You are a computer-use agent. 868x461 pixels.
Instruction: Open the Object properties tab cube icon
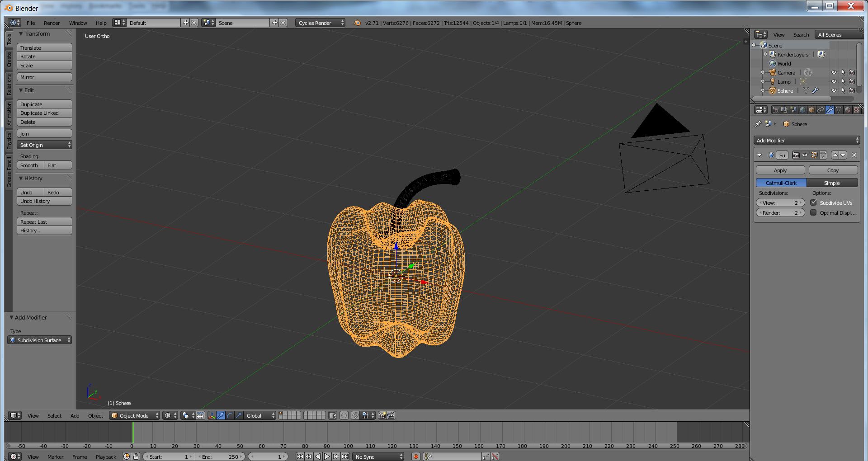pos(811,110)
